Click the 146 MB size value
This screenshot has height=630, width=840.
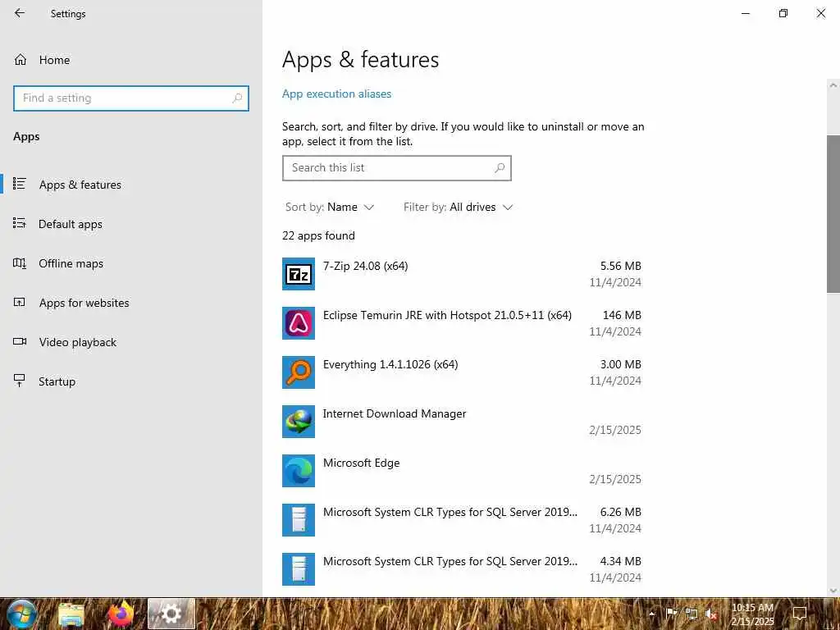click(x=622, y=315)
